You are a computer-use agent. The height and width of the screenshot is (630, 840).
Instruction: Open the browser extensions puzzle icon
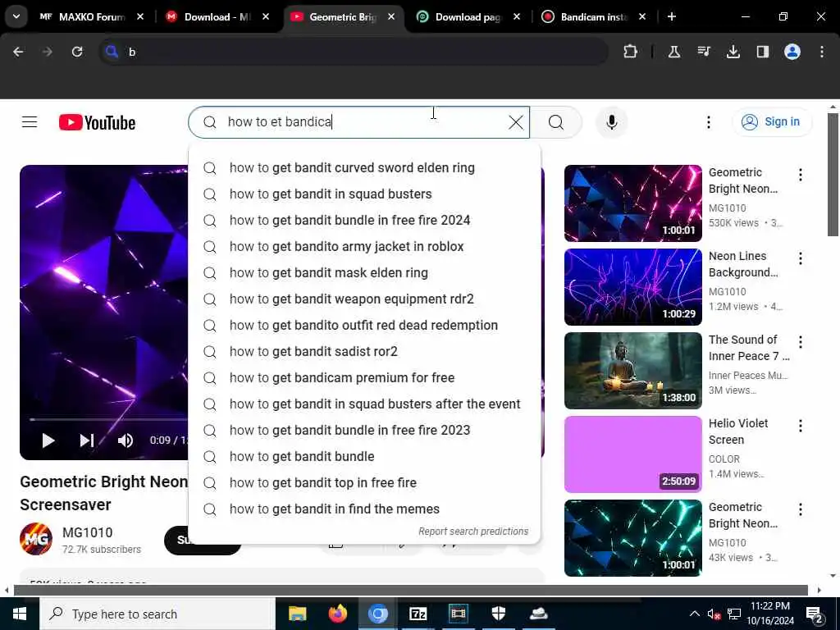631,52
